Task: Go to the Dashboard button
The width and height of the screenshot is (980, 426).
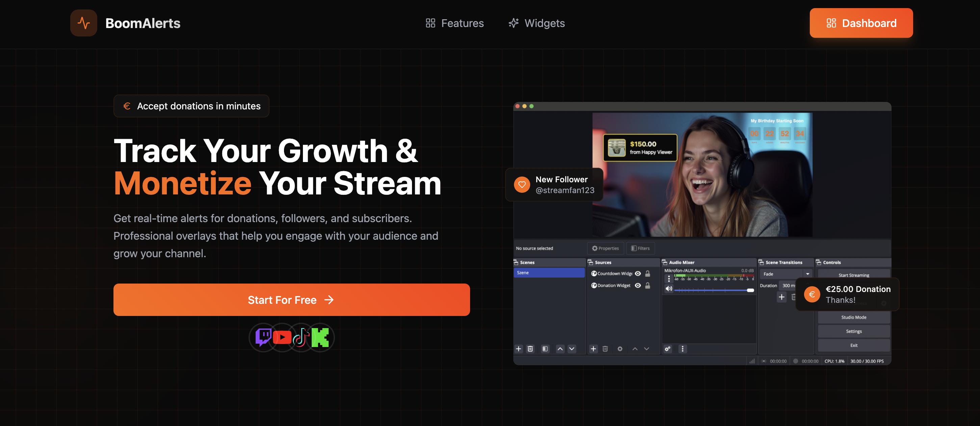Action: click(x=861, y=23)
